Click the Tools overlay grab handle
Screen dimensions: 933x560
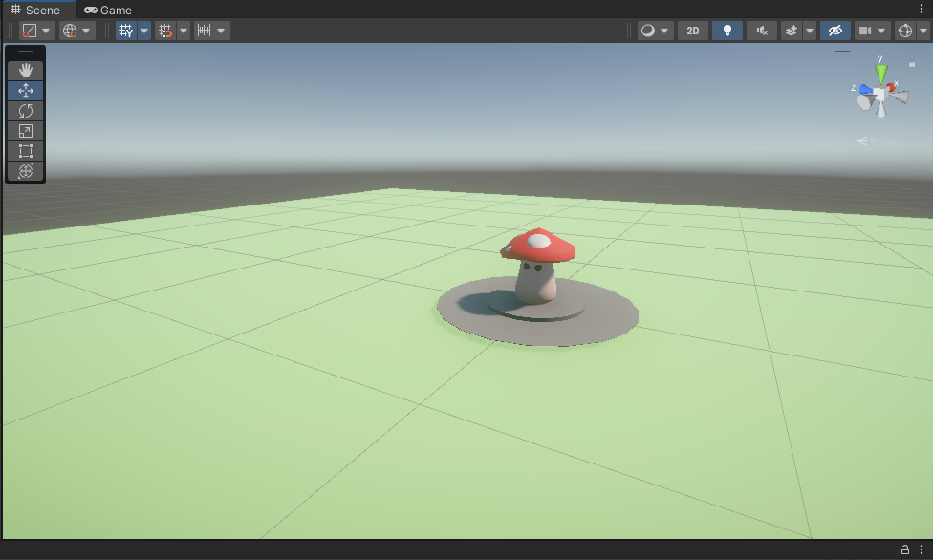[26, 53]
